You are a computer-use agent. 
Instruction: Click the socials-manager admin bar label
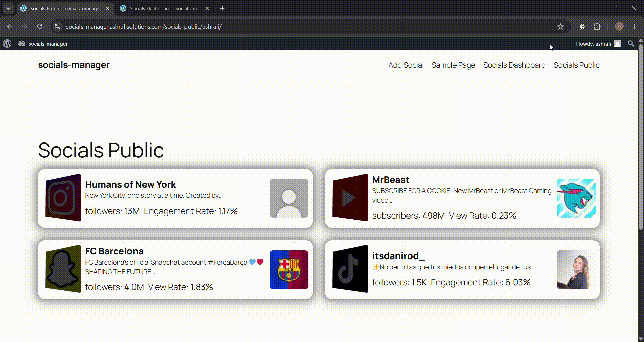pyautogui.click(x=48, y=44)
